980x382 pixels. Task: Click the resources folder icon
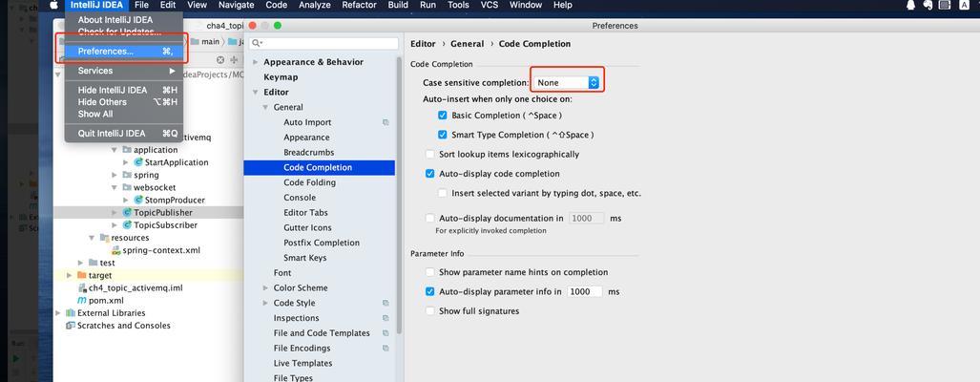[105, 238]
